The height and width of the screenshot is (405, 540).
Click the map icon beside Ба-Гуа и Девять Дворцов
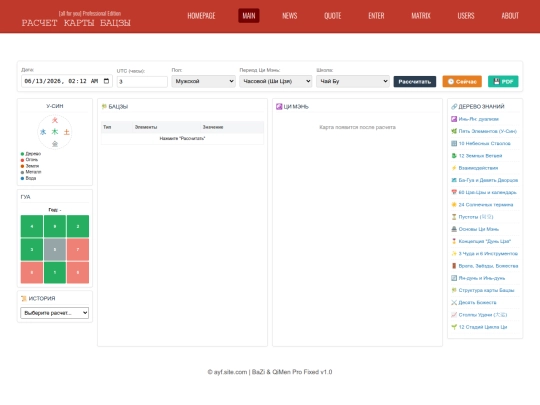pos(454,180)
